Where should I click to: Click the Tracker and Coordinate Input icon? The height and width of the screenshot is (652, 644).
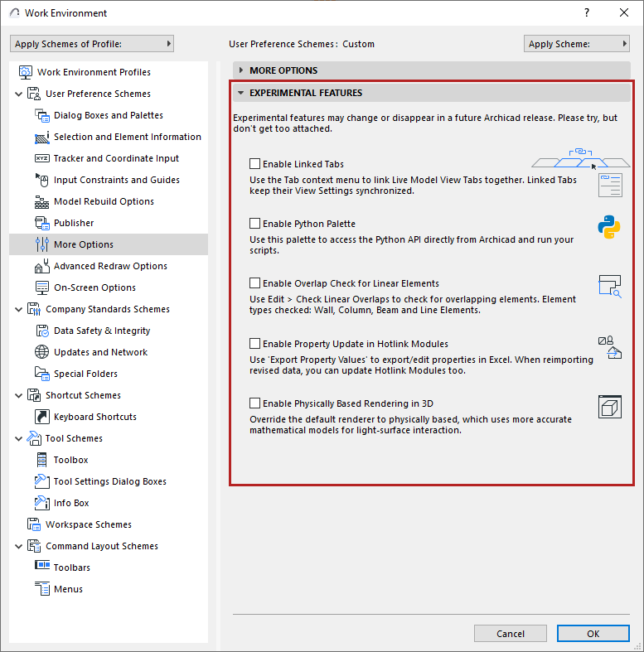click(42, 158)
